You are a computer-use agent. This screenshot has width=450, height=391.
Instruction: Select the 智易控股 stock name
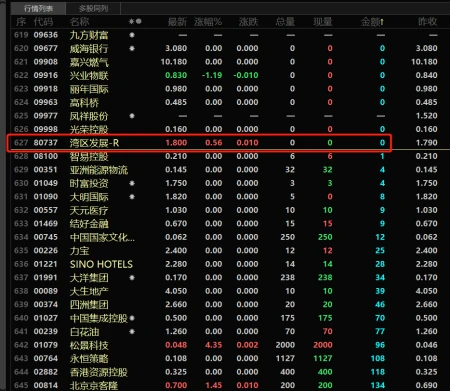click(x=89, y=156)
